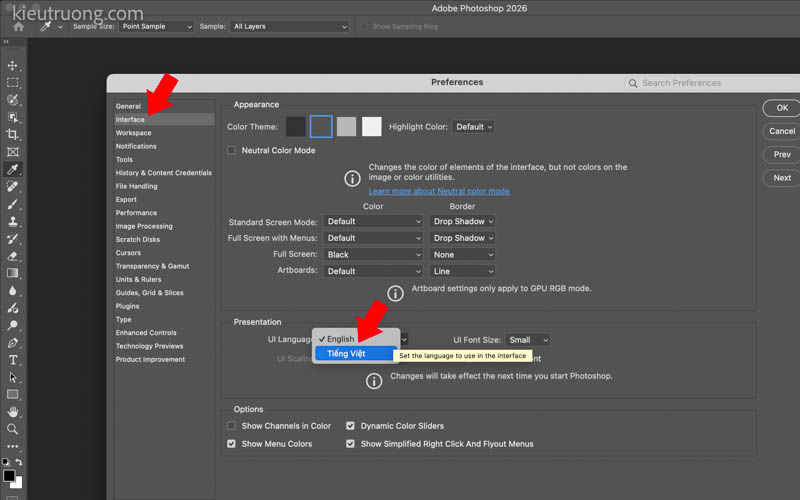800x500 pixels.
Task: Enable Neutral Color Mode checkbox
Action: tap(232, 151)
